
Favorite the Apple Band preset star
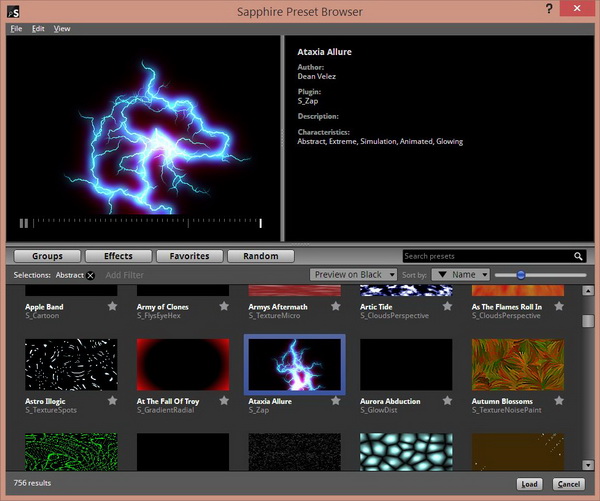[x=112, y=306]
